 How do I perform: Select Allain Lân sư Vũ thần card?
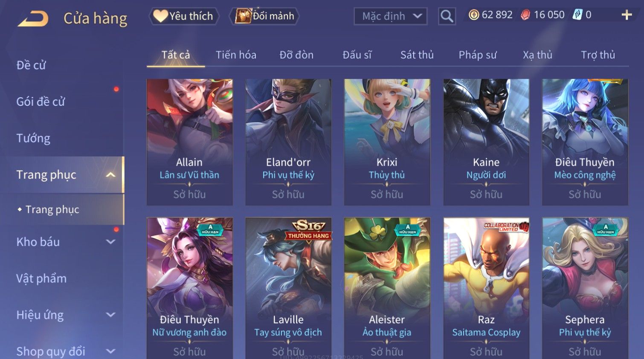[x=189, y=142]
